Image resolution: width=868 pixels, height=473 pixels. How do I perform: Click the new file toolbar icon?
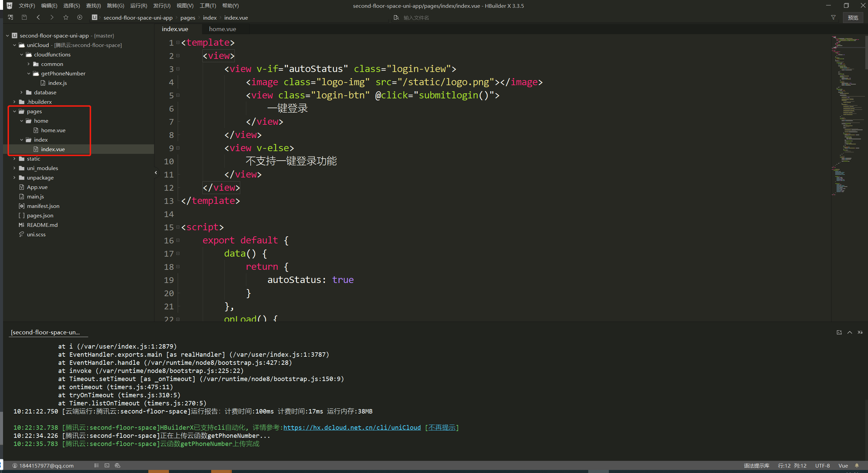10,17
